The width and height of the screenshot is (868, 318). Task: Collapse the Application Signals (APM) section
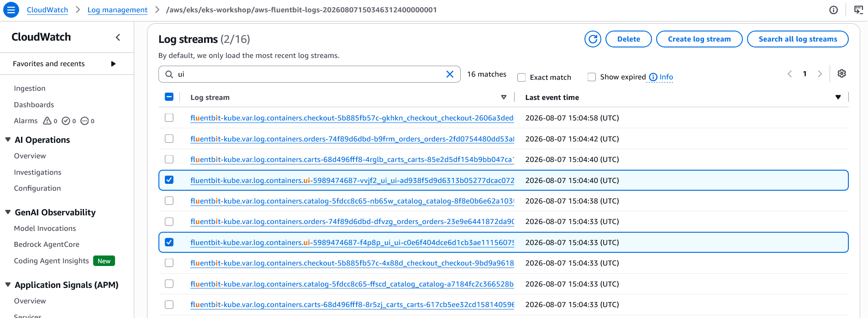coord(8,285)
